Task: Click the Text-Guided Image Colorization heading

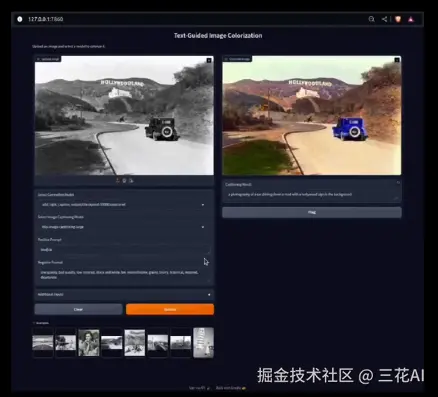Action: coord(218,36)
